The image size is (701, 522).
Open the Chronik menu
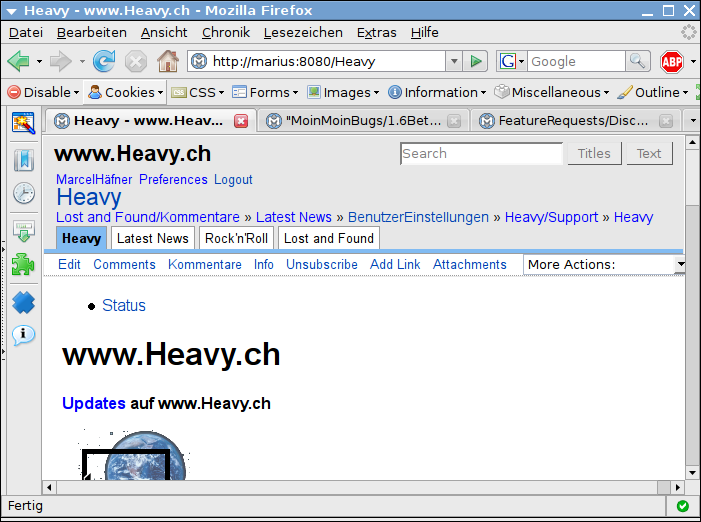click(x=225, y=32)
